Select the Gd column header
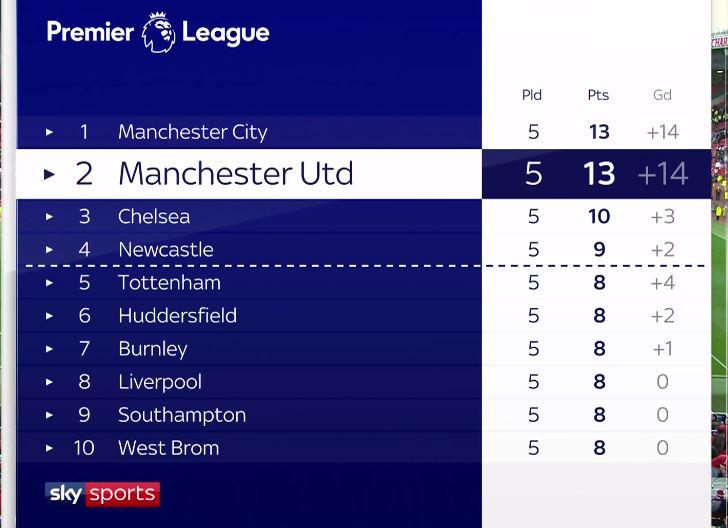Screen dimensions: 728x528 tap(662, 95)
